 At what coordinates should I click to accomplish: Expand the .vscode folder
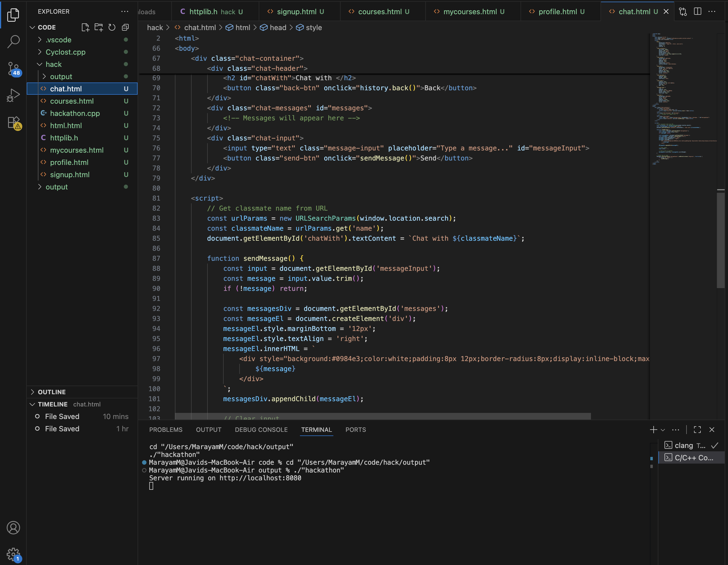pos(59,40)
